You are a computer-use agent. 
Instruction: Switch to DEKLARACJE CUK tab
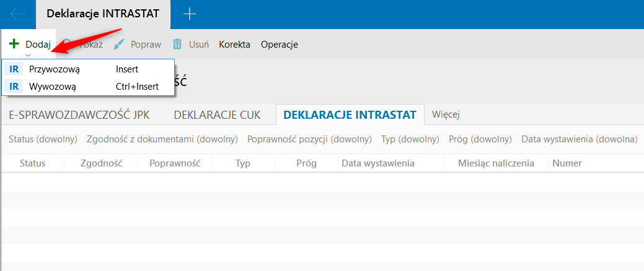point(218,115)
